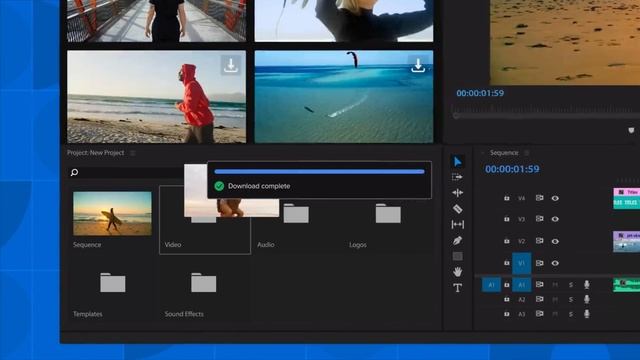Click the timeline timecode 00:00:01:59
The height and width of the screenshot is (360, 640).
point(512,169)
